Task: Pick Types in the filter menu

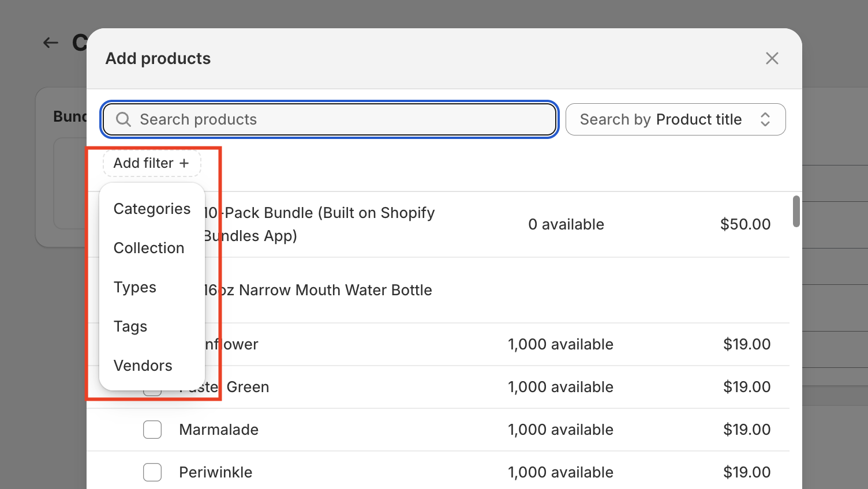Action: [135, 287]
